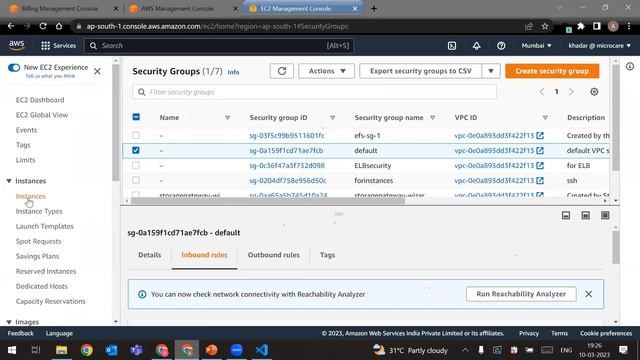Open the help question mark icon

[501, 46]
